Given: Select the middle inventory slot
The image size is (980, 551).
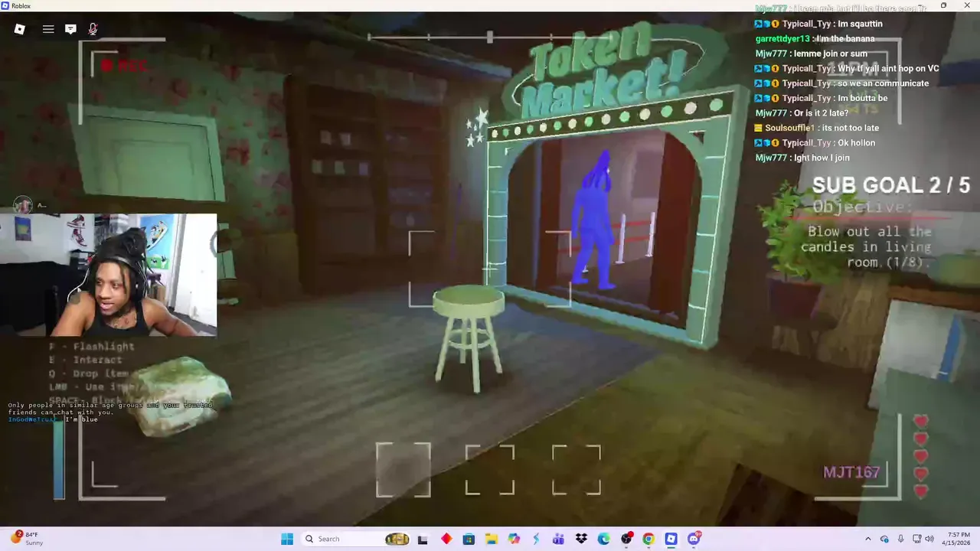Looking at the screenshot, I should tap(490, 469).
